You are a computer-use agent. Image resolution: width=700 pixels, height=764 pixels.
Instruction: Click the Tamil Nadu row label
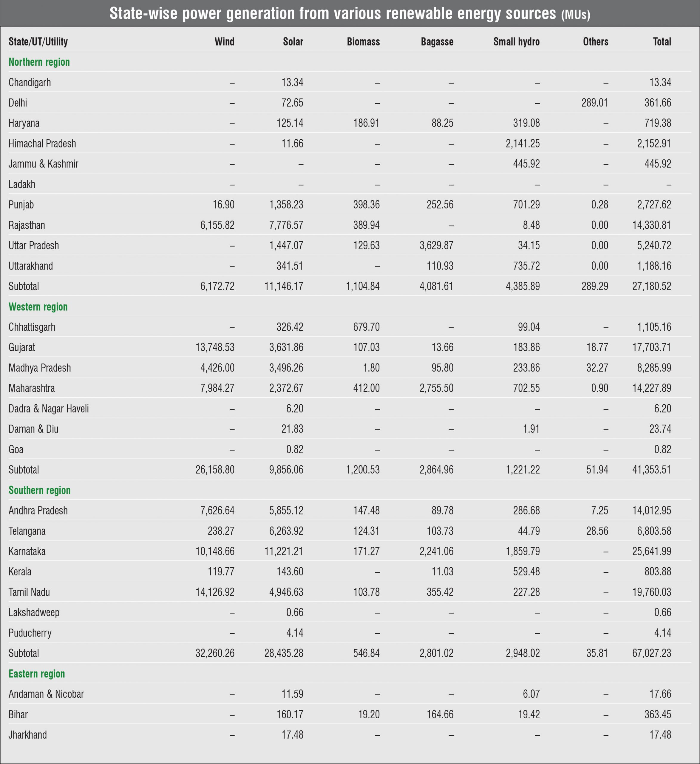[29, 592]
